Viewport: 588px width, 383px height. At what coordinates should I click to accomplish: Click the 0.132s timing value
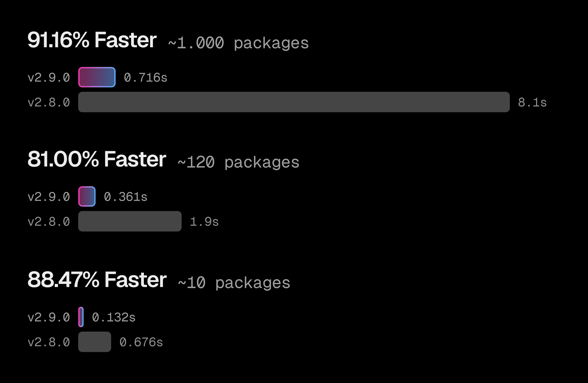tap(114, 317)
